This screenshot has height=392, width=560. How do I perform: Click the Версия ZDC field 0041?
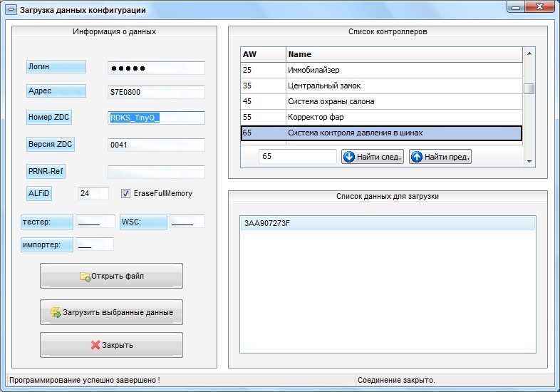click(x=156, y=145)
